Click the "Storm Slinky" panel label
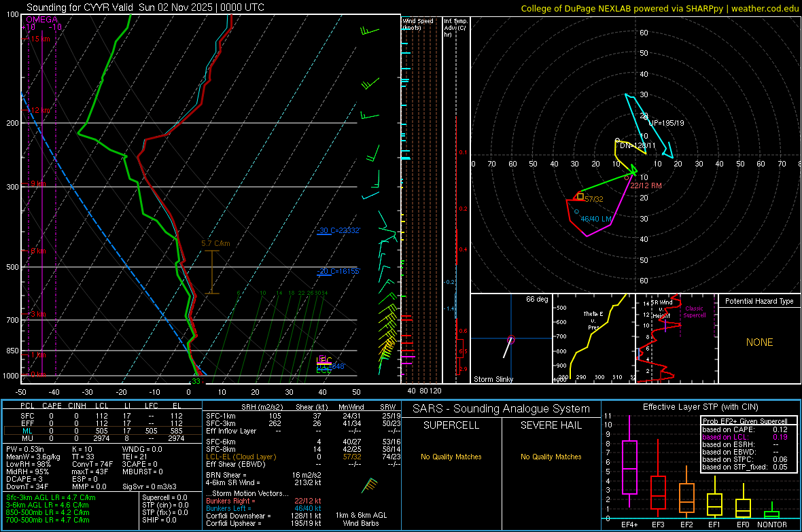This screenshot has height=532, width=802. (493, 379)
